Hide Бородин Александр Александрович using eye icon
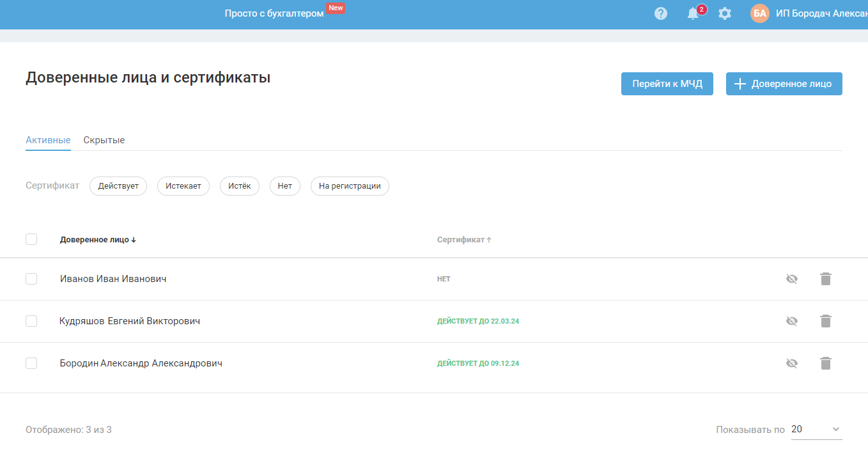This screenshot has height=463, width=868. (x=792, y=363)
